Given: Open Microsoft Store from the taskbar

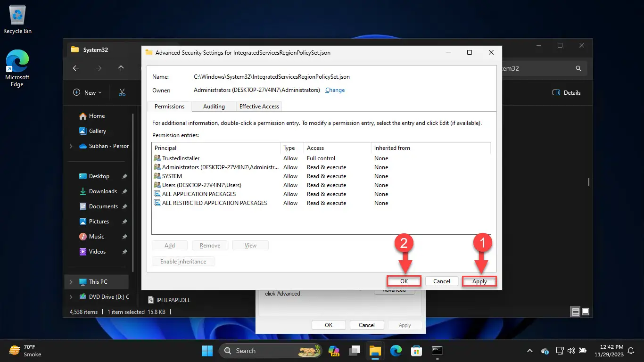Looking at the screenshot, I should coord(416,351).
